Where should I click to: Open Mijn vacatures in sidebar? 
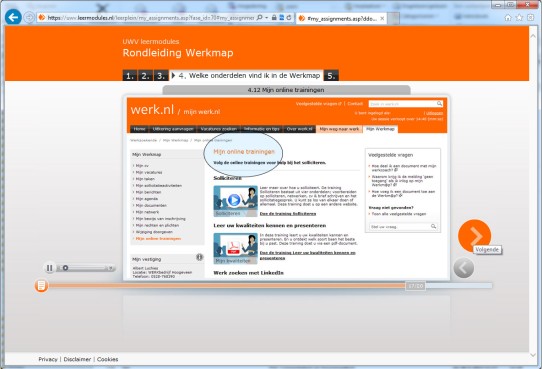tap(149, 172)
